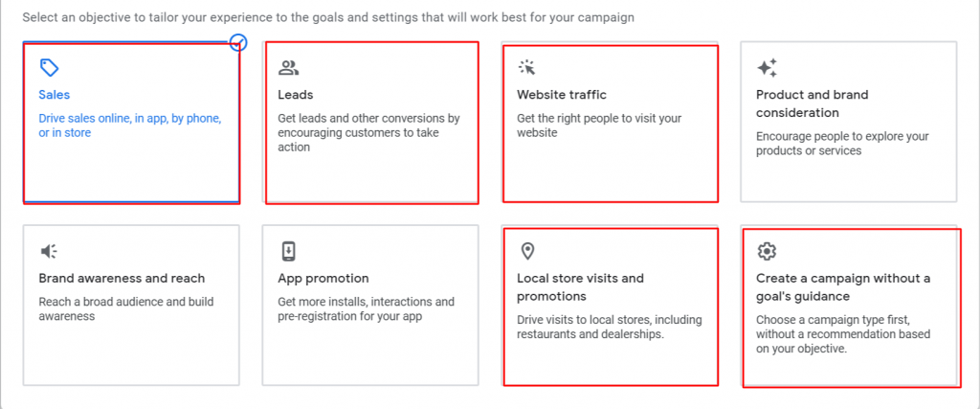Image resolution: width=980 pixels, height=409 pixels.
Task: Click the Sales price tag icon
Action: (49, 68)
